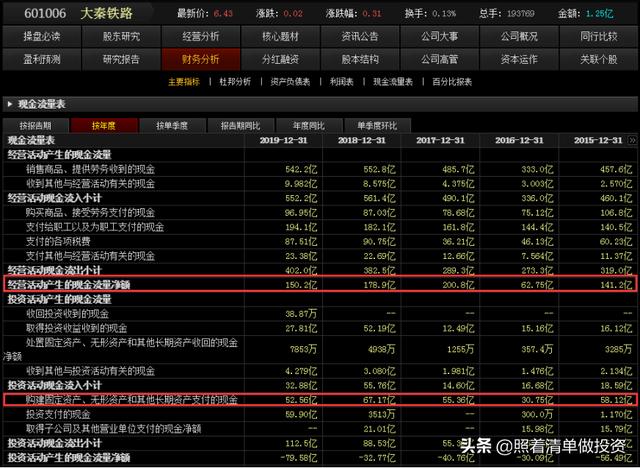Select the 经营活动产生的现金流量净额 row label

tap(69, 285)
